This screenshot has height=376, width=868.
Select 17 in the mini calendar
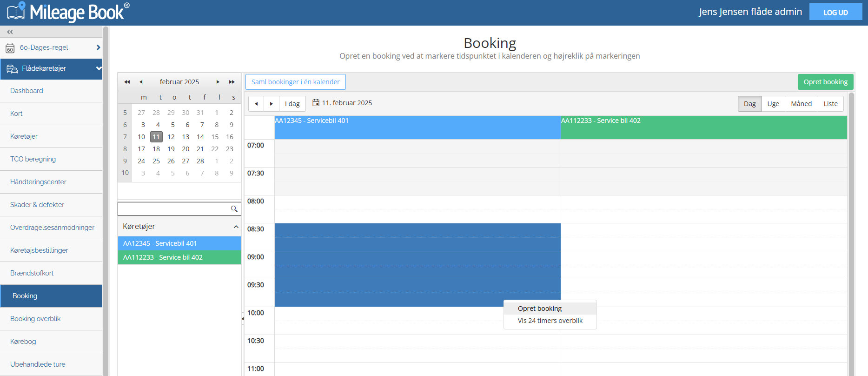[141, 149]
